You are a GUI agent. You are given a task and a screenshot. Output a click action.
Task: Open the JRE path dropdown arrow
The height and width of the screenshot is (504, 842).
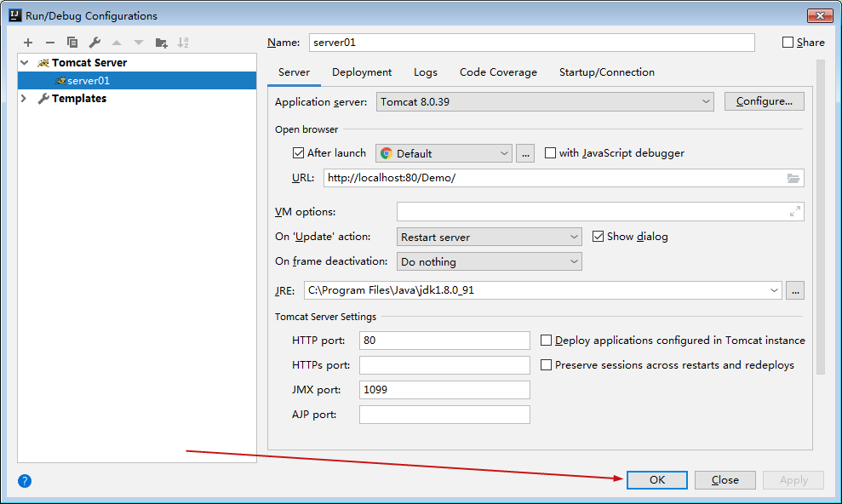click(774, 290)
